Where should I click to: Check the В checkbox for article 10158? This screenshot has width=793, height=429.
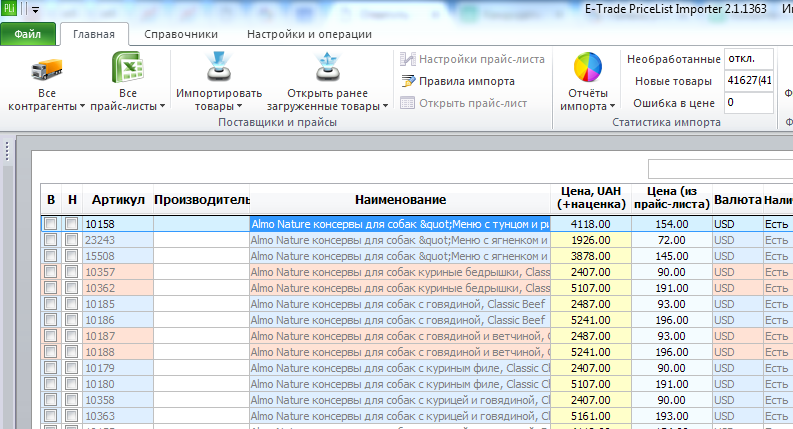tap(51, 224)
